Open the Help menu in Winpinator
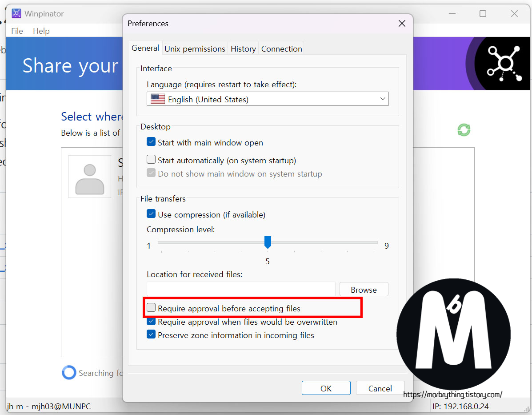The image size is (532, 415). (x=41, y=31)
